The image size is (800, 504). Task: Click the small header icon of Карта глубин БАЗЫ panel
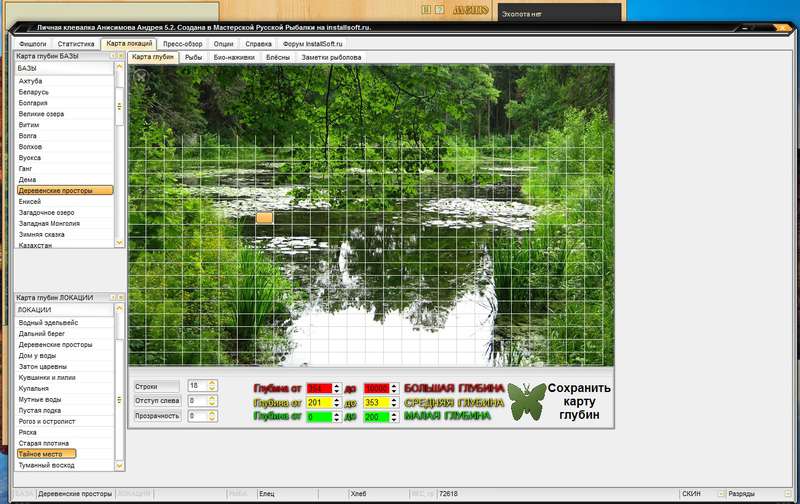(x=113, y=56)
